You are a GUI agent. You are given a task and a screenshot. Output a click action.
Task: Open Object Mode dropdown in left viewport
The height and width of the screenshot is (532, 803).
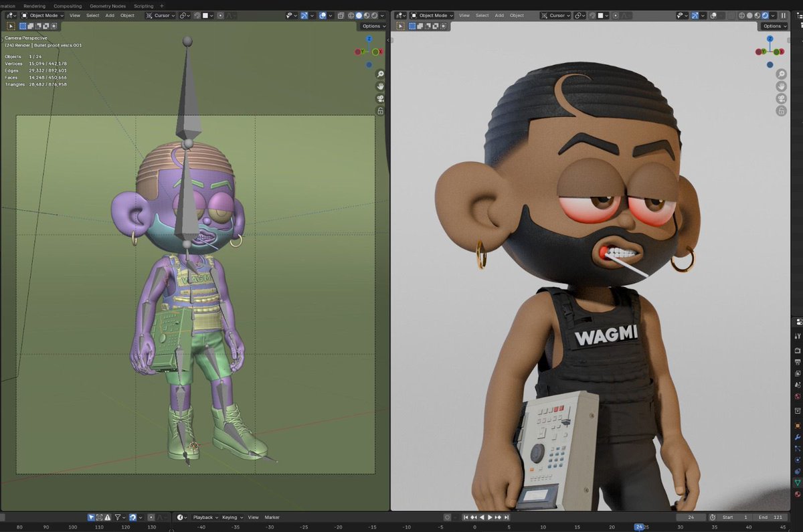pyautogui.click(x=42, y=15)
